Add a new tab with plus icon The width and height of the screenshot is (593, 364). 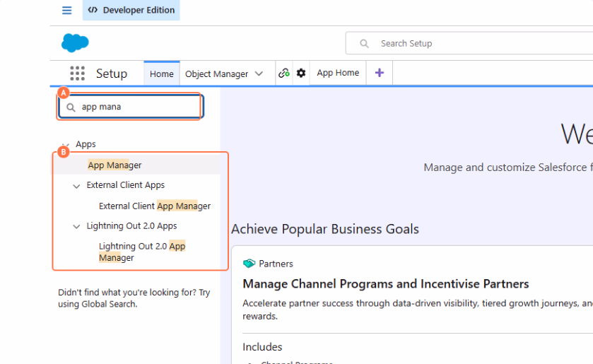tap(380, 73)
